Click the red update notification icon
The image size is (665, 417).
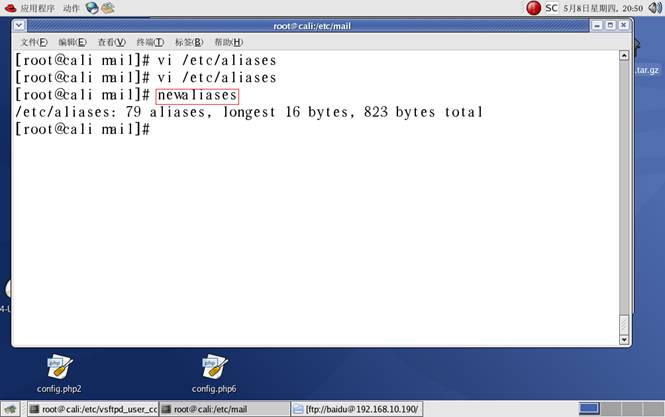[x=534, y=8]
